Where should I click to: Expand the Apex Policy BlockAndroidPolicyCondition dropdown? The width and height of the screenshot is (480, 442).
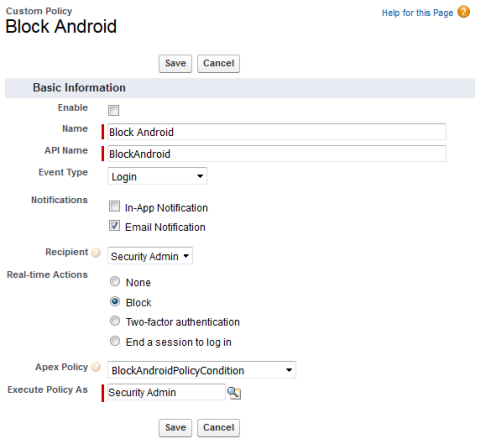tap(201, 370)
